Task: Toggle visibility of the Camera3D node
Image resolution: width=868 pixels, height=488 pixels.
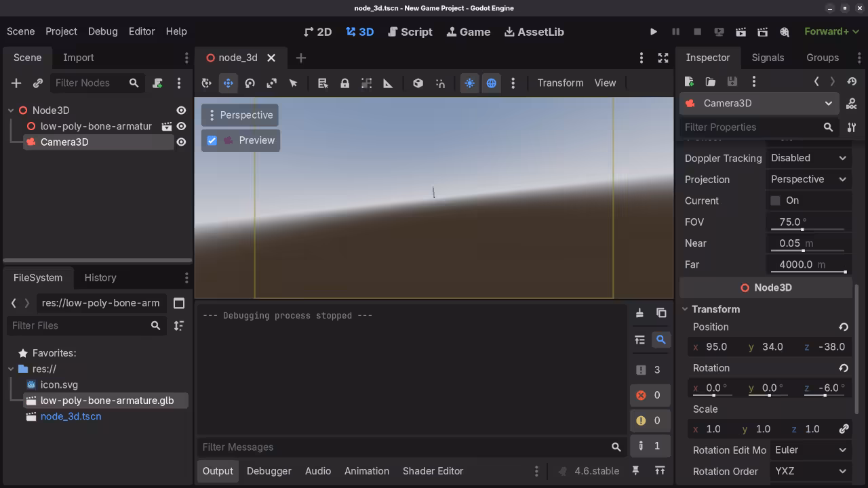Action: click(x=181, y=142)
